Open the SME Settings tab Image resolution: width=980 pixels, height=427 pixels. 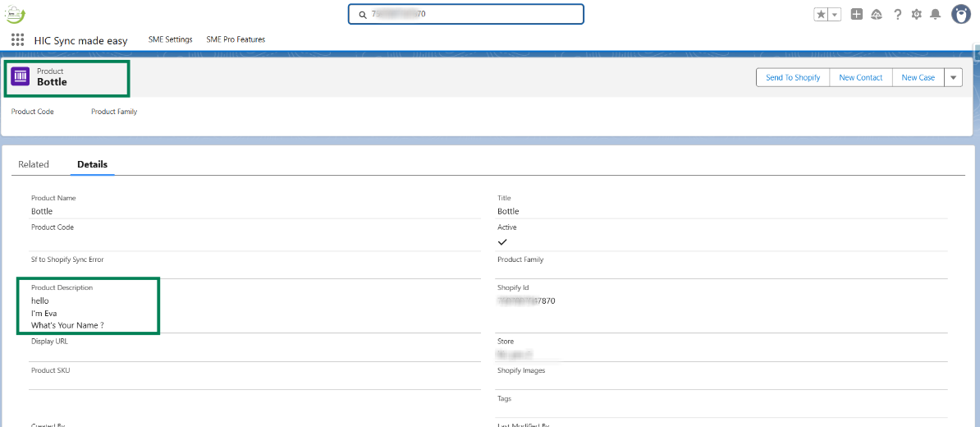pos(170,39)
